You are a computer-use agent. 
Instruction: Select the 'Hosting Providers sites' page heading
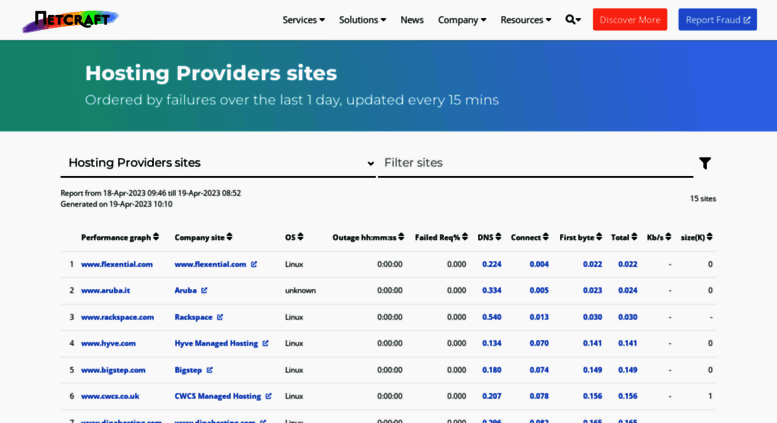[211, 73]
